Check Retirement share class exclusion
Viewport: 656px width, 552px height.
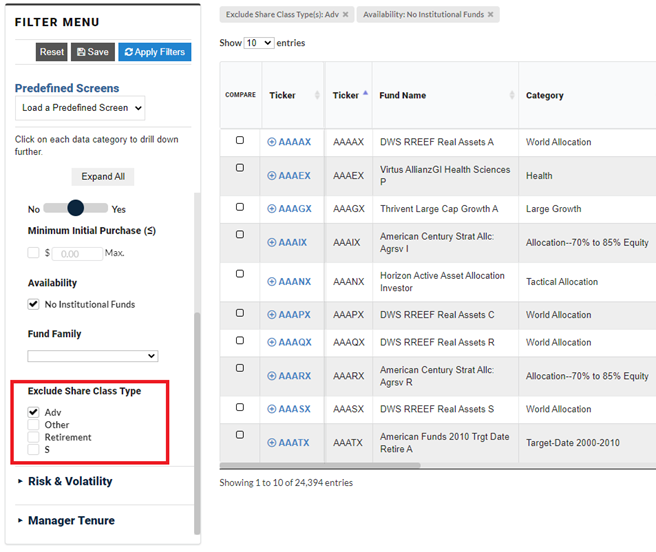pyautogui.click(x=33, y=437)
